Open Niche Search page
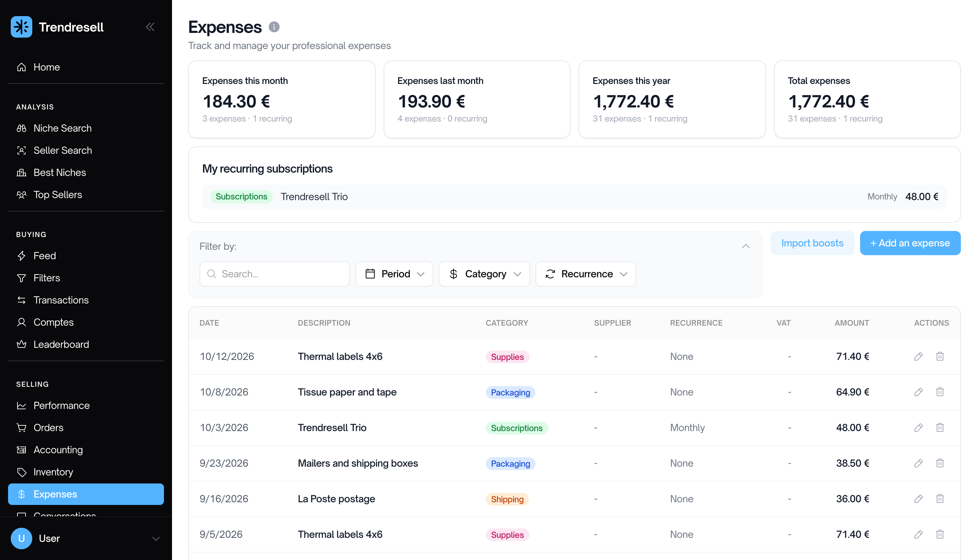The height and width of the screenshot is (560, 977). (x=86, y=128)
